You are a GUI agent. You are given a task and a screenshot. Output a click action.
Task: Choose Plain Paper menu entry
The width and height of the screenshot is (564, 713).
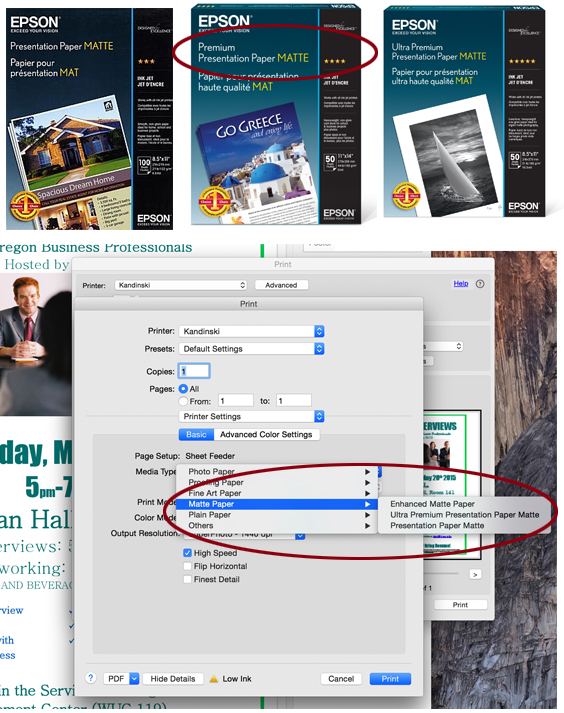pyautogui.click(x=277, y=515)
